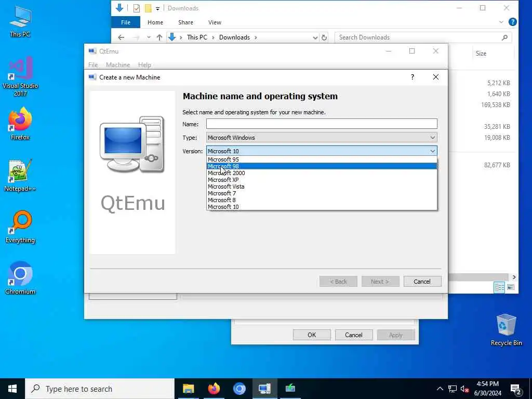Open the Type combo box
The image size is (532, 399).
pyautogui.click(x=322, y=137)
